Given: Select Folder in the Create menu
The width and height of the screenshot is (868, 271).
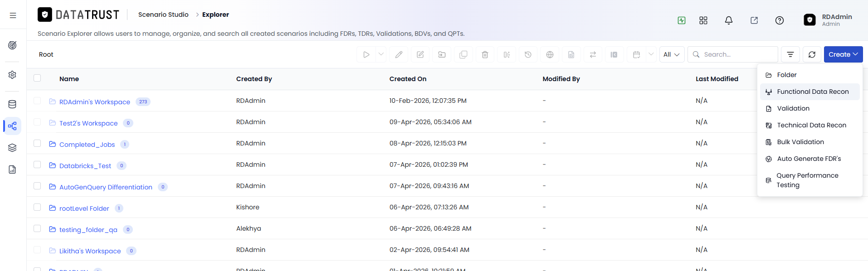Looking at the screenshot, I should tap(810, 75).
